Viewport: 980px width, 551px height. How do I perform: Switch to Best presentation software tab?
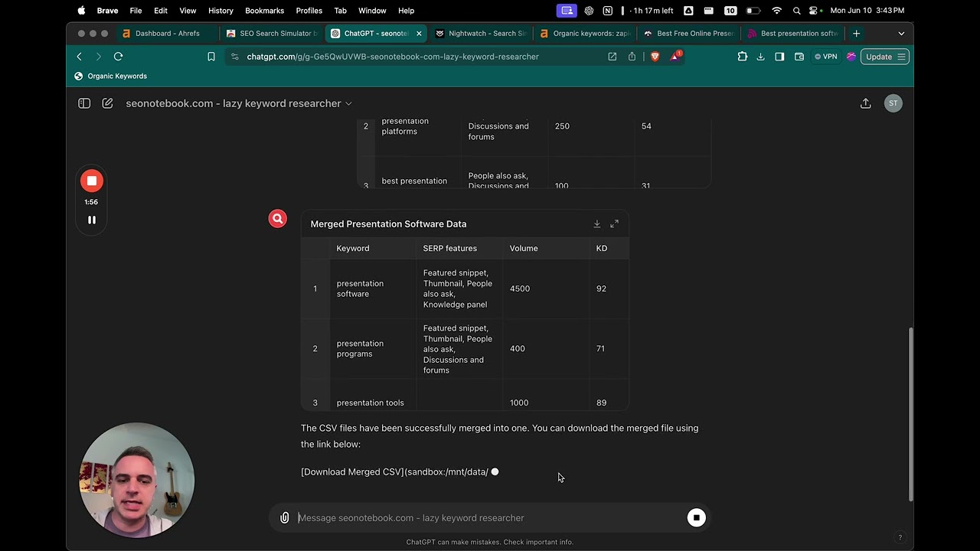tap(793, 34)
